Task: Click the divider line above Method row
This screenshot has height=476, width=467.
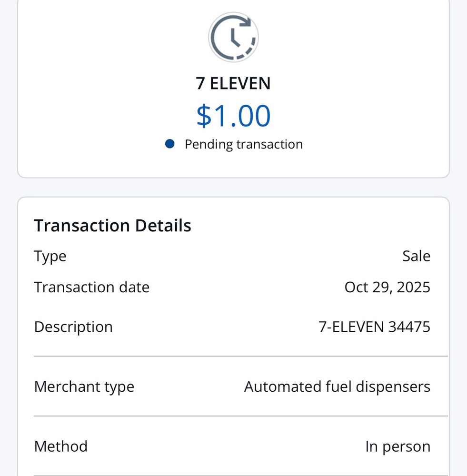Action: click(240, 416)
